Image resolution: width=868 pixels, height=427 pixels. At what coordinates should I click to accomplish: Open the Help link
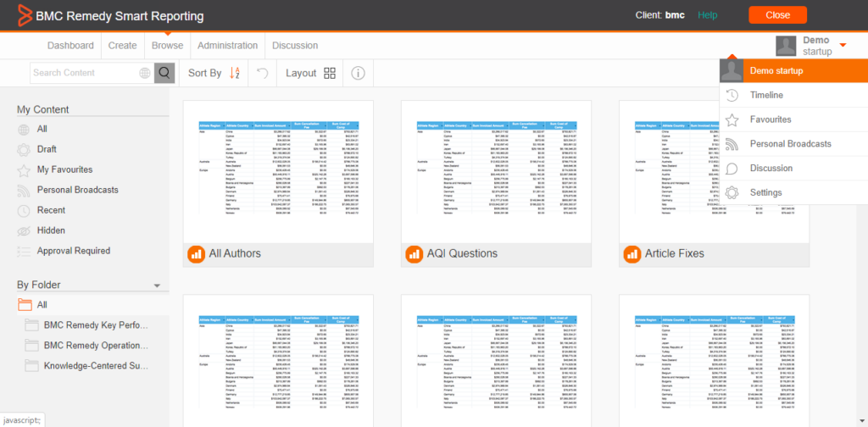coord(708,15)
